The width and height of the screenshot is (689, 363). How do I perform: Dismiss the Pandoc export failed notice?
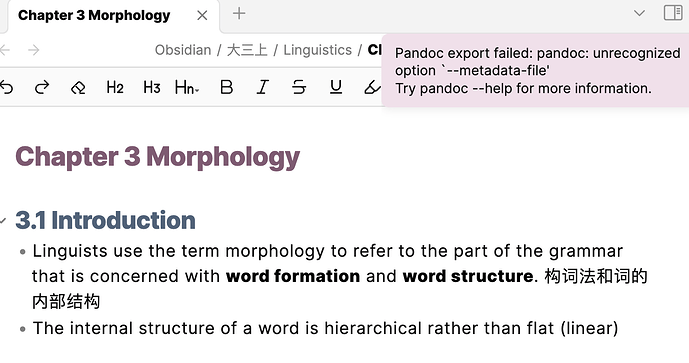click(x=535, y=70)
